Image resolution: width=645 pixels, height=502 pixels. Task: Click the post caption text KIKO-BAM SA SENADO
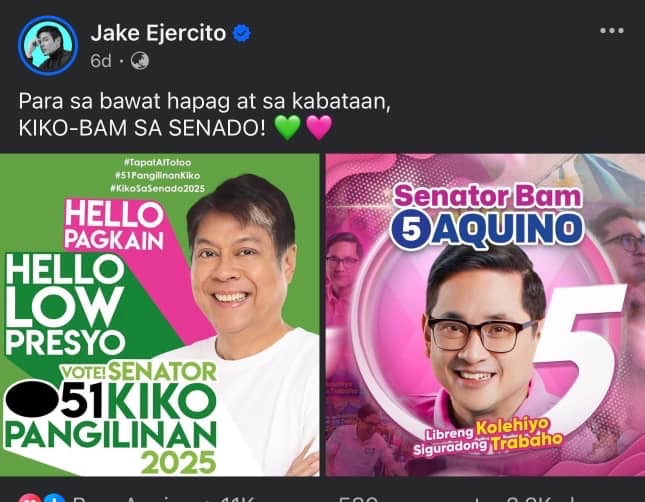[x=142, y=128]
